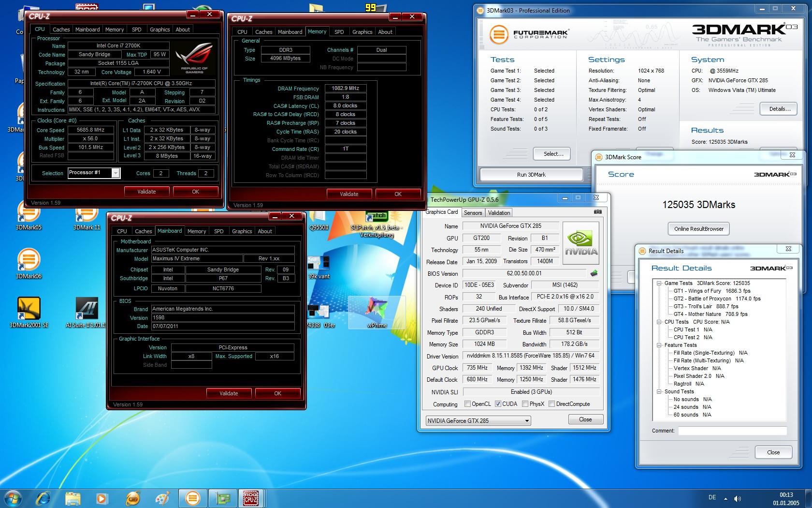Click the Maximus IV Extreme model field
Viewport: 812px width, 508px height.
pos(197,258)
